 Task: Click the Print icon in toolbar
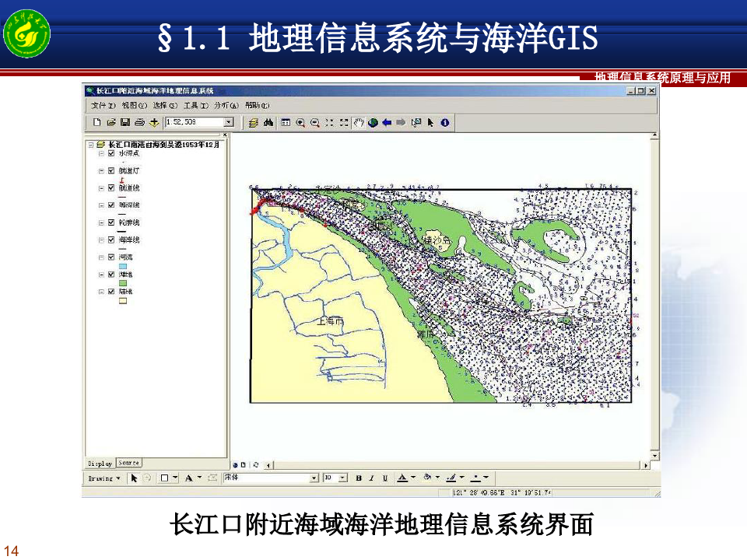point(139,122)
